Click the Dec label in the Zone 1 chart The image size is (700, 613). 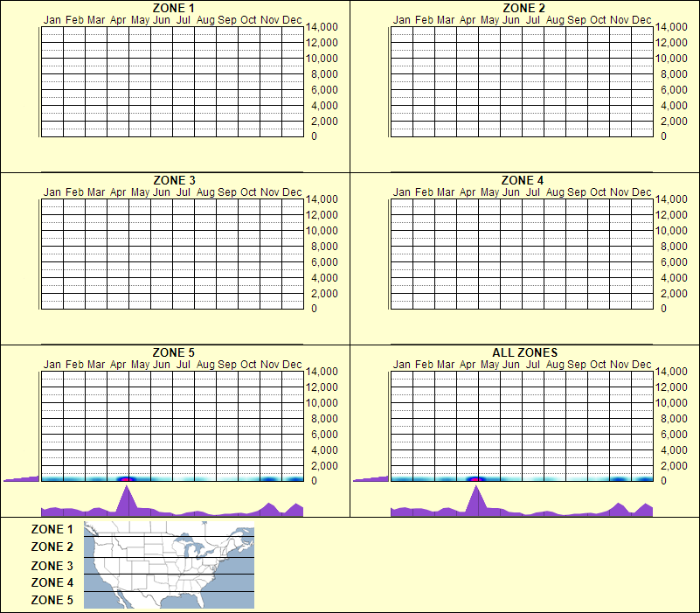click(292, 20)
